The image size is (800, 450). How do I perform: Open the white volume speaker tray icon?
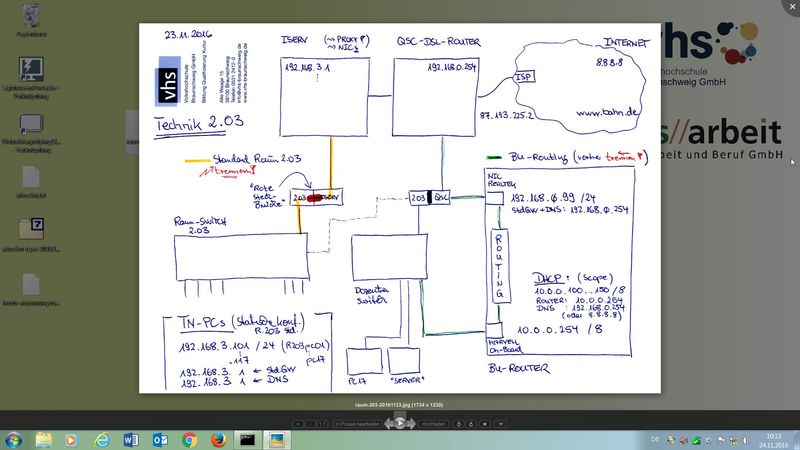point(746,440)
